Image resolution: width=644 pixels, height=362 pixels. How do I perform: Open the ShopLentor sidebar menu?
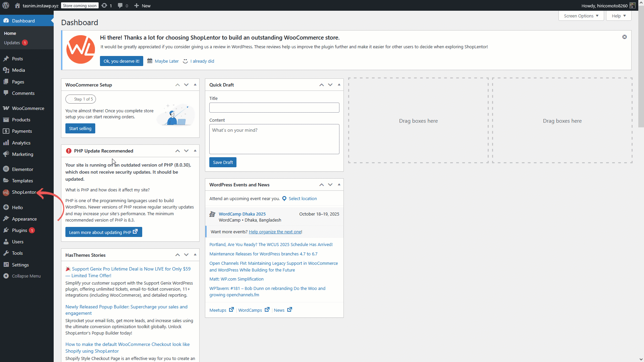click(23, 192)
